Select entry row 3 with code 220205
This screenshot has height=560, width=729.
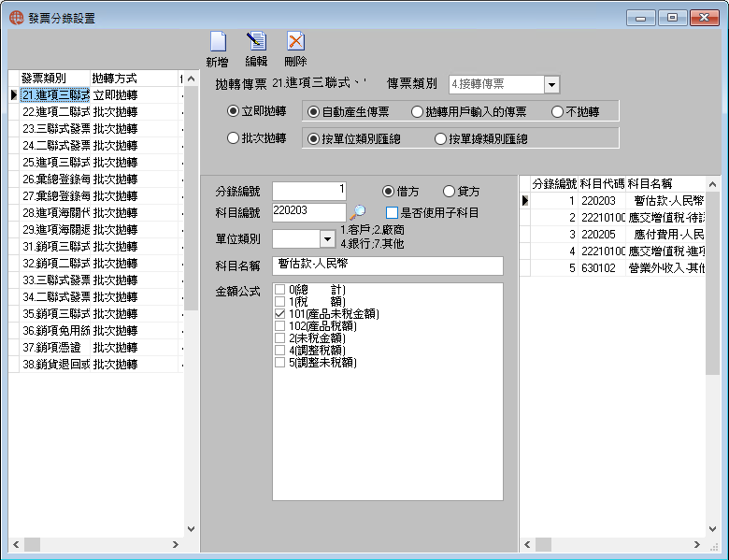(612, 234)
